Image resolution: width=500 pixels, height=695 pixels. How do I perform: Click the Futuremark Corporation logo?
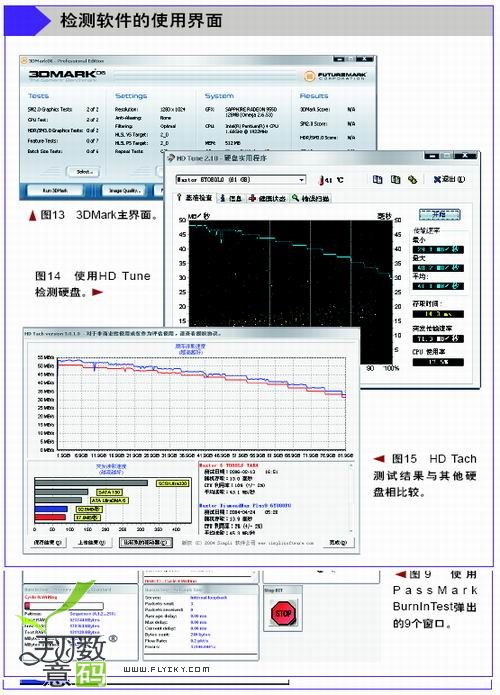pos(336,76)
